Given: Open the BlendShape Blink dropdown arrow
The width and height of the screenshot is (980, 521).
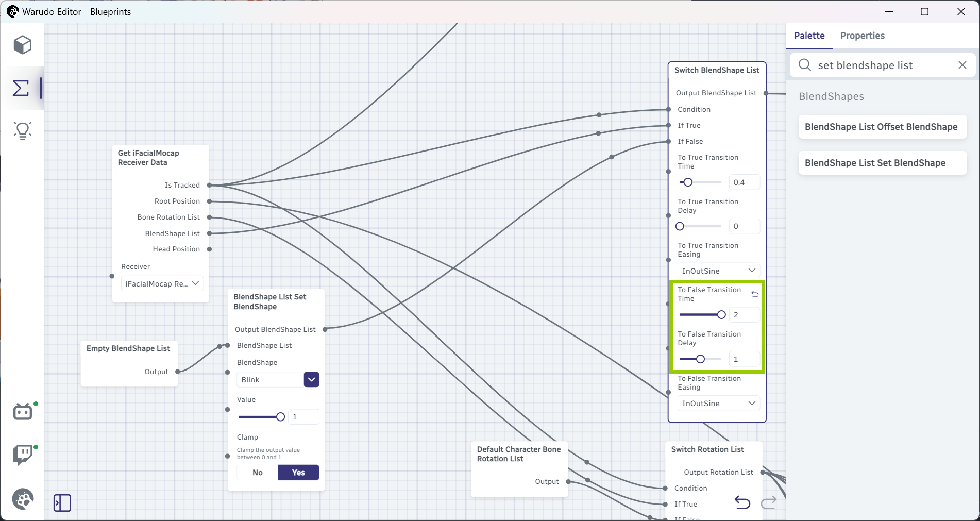Looking at the screenshot, I should pos(311,380).
